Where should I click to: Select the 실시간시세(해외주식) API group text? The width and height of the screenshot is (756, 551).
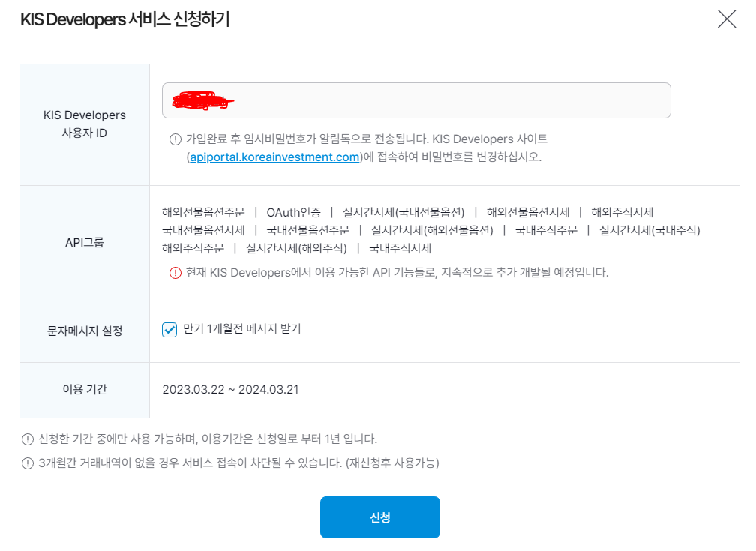point(296,248)
